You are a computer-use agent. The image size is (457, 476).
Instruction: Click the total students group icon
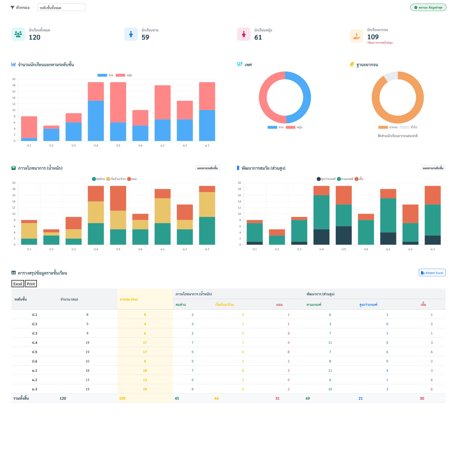(x=18, y=34)
